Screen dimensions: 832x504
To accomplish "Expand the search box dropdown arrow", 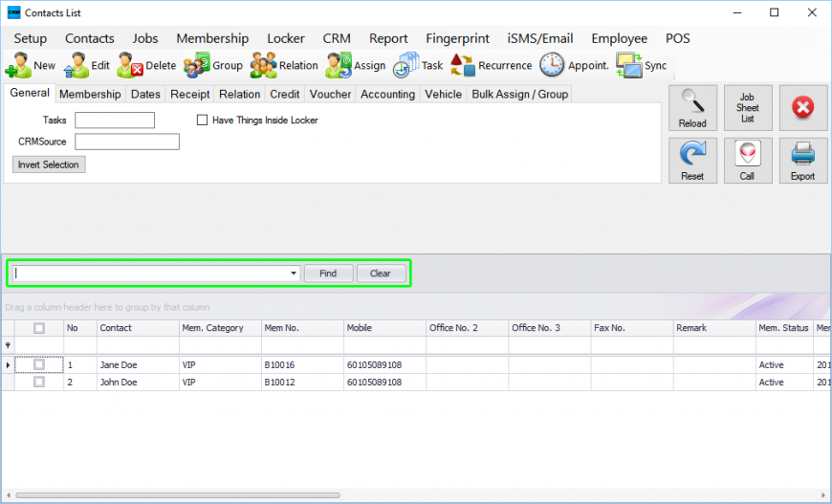I will [x=294, y=274].
